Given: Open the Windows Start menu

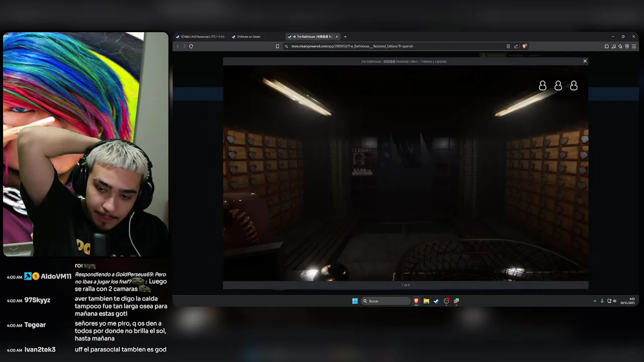Looking at the screenshot, I should coord(355,301).
